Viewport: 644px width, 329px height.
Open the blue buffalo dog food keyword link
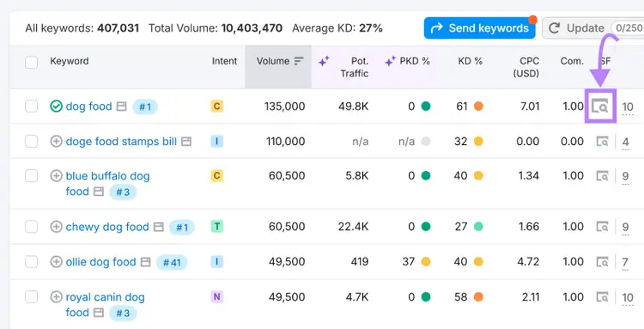click(107, 184)
